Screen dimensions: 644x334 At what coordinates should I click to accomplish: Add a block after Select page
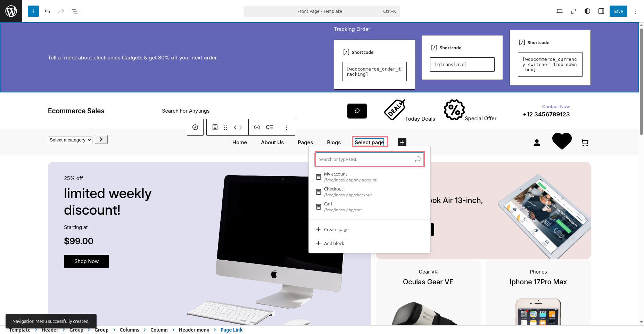click(402, 142)
